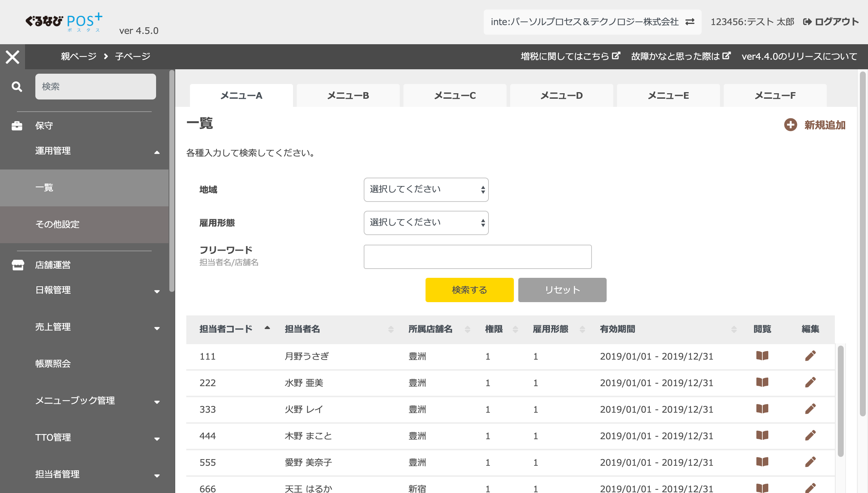
Task: Edit row 444 with pencil icon
Action: [810, 436]
